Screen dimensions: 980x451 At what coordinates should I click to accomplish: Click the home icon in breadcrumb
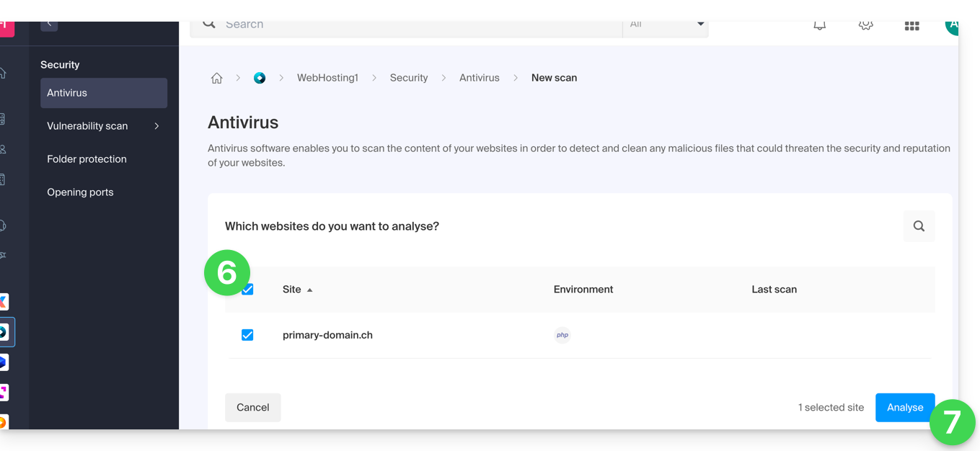[x=216, y=78]
